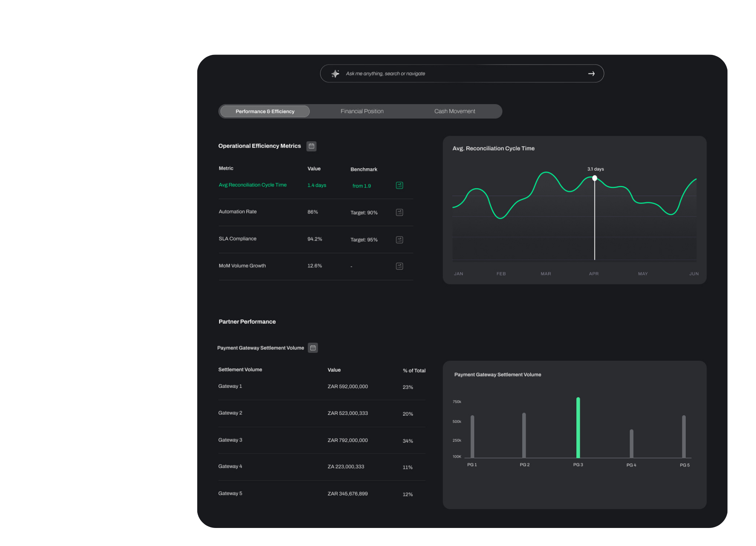Click the PG 5 bar in chart
Viewport: 756px width, 546px height.
click(684, 437)
